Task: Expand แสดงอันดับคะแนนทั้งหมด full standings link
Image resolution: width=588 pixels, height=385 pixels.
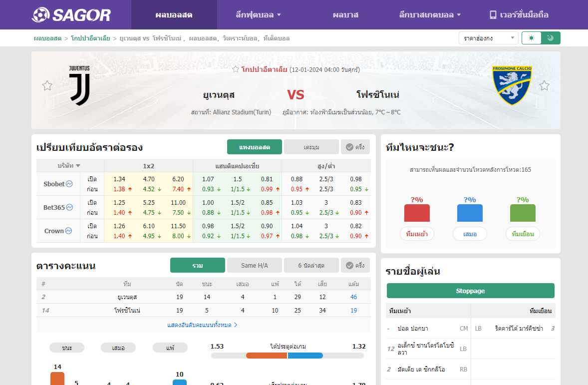Action: coord(203,325)
